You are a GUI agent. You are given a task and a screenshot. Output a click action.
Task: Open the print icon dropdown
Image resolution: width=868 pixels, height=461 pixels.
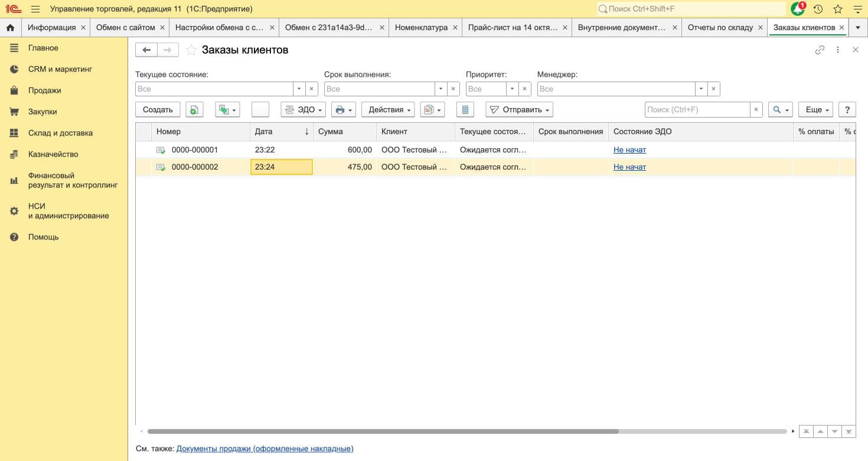coord(343,109)
